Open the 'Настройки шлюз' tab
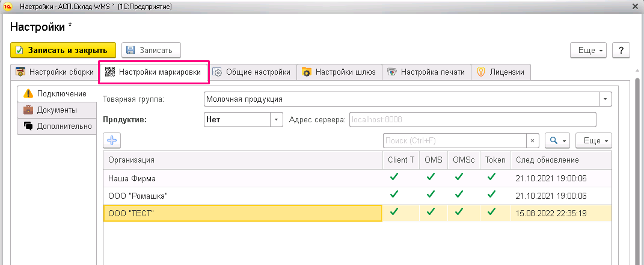The image size is (644, 265). click(x=339, y=72)
